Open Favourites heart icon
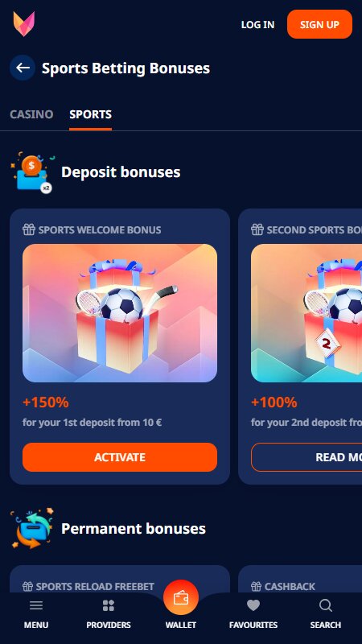This screenshot has width=362, height=644. point(253,605)
